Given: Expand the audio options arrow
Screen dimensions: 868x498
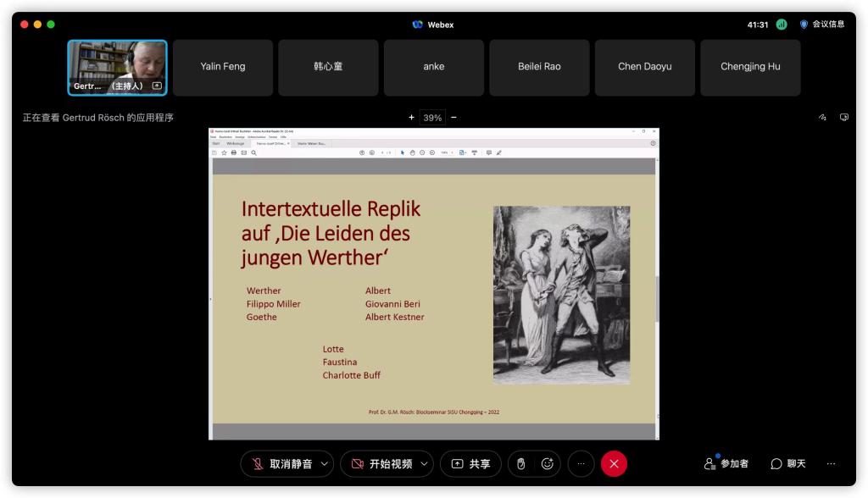Looking at the screenshot, I should pyautogui.click(x=324, y=464).
